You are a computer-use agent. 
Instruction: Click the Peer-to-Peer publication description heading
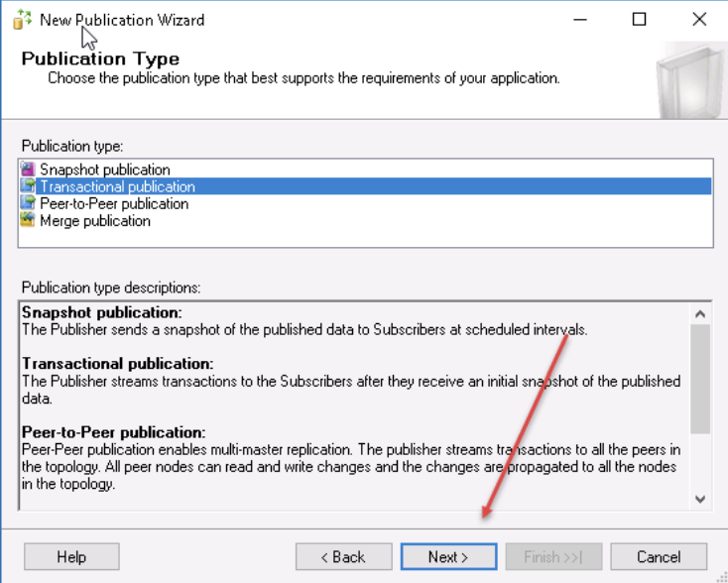click(x=114, y=432)
